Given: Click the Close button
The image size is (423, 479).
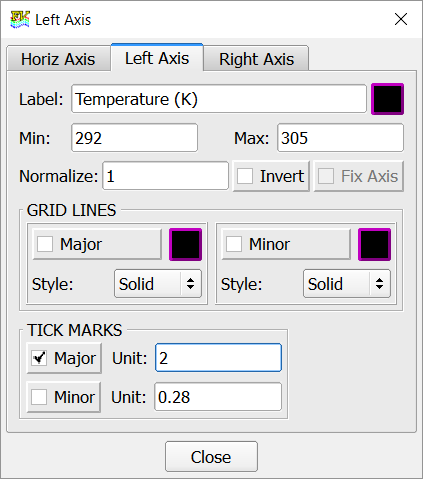Looking at the screenshot, I should (211, 457).
